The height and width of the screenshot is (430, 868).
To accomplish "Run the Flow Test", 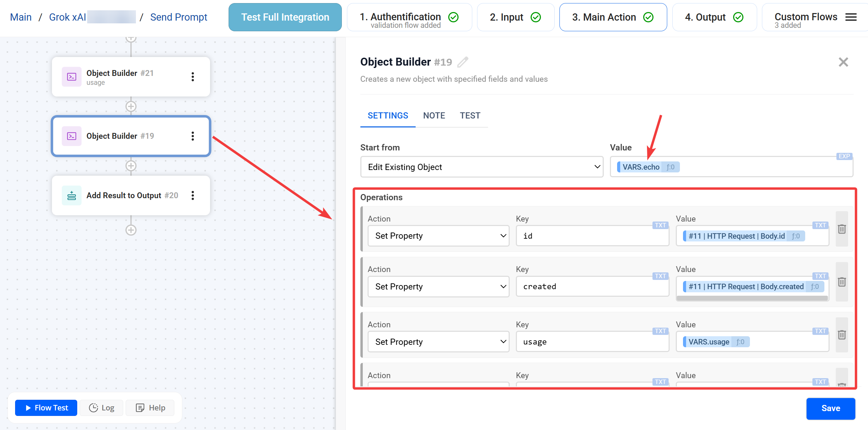I will pos(46,408).
